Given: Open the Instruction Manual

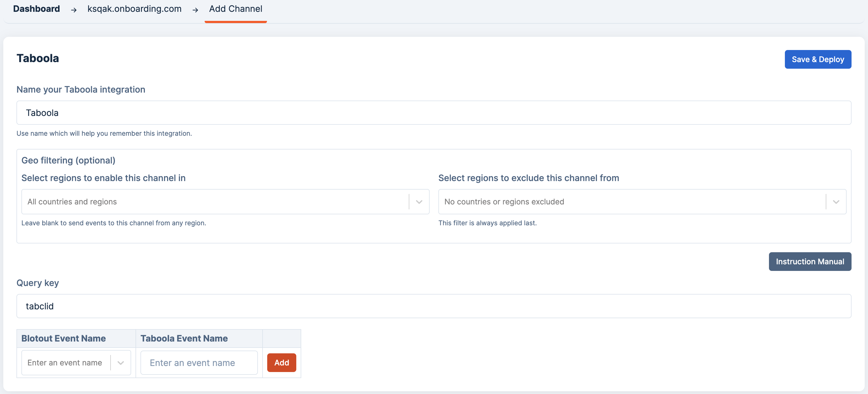Looking at the screenshot, I should pyautogui.click(x=809, y=261).
